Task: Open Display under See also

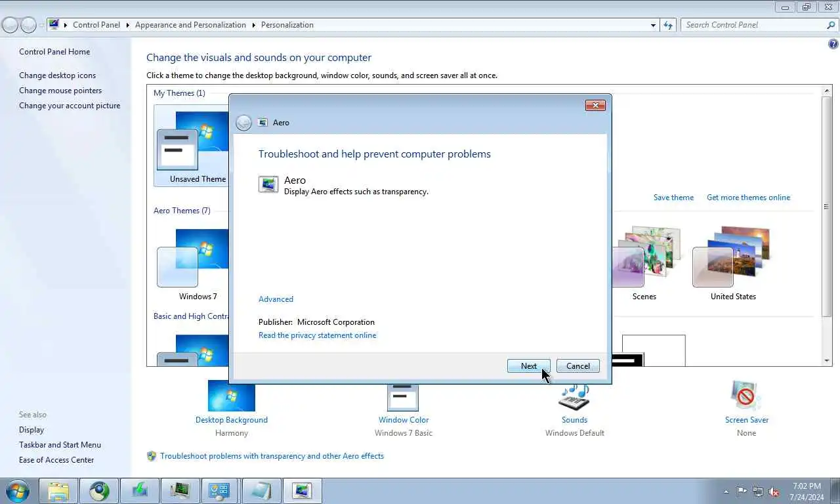Action: pyautogui.click(x=31, y=430)
